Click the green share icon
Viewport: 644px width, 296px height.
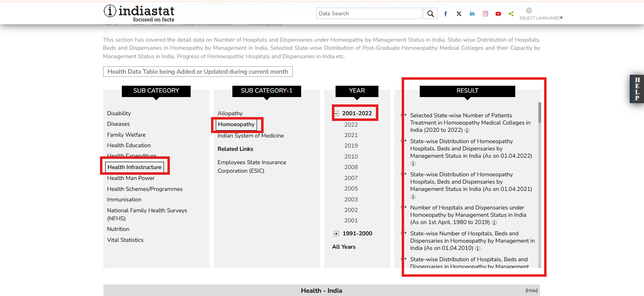[x=511, y=14]
